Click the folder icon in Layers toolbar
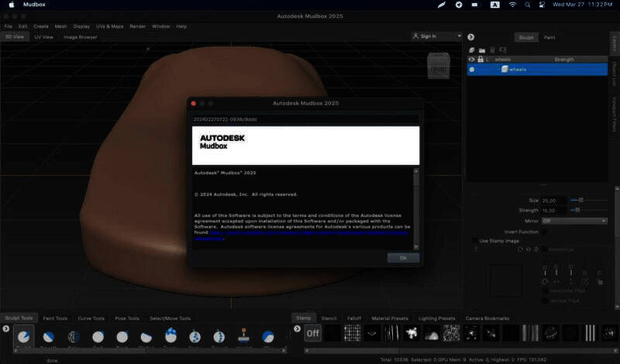Image resolution: width=620 pixels, height=364 pixels. click(x=481, y=50)
